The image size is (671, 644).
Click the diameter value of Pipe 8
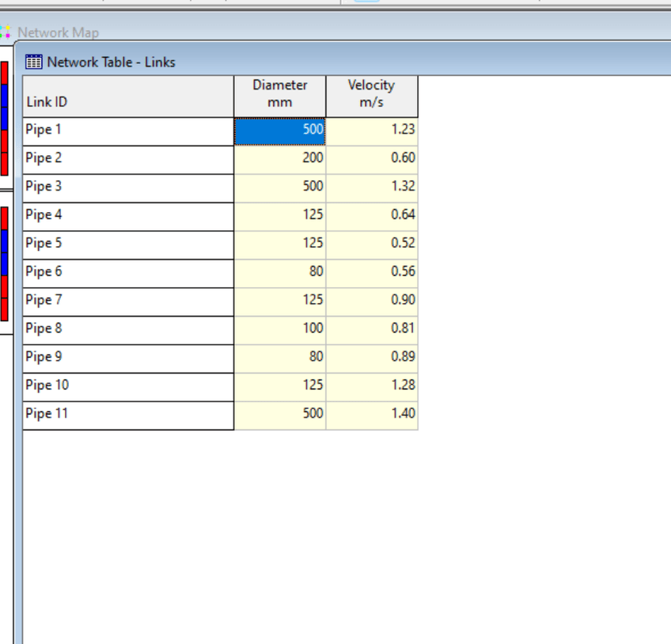(279, 329)
